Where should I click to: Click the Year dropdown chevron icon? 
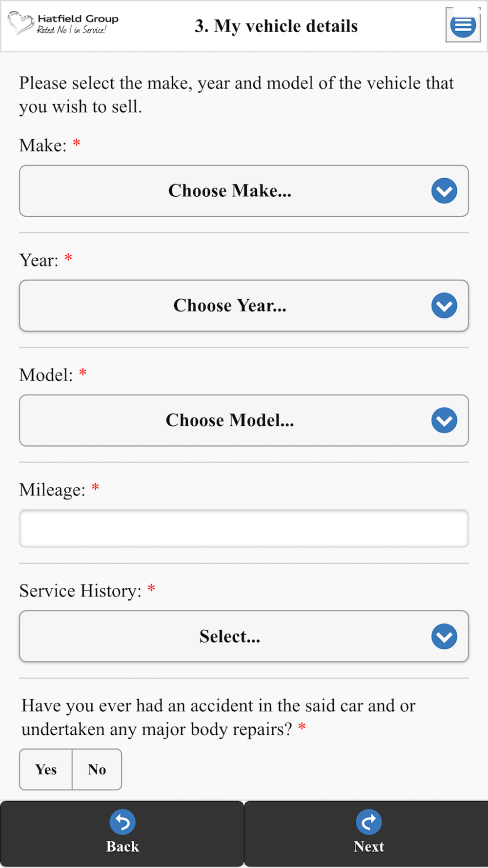444,306
